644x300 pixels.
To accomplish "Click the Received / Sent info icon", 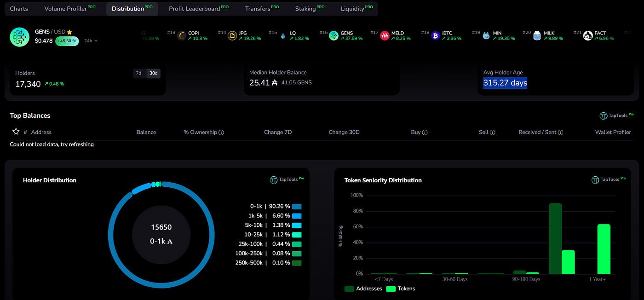I will point(561,133).
